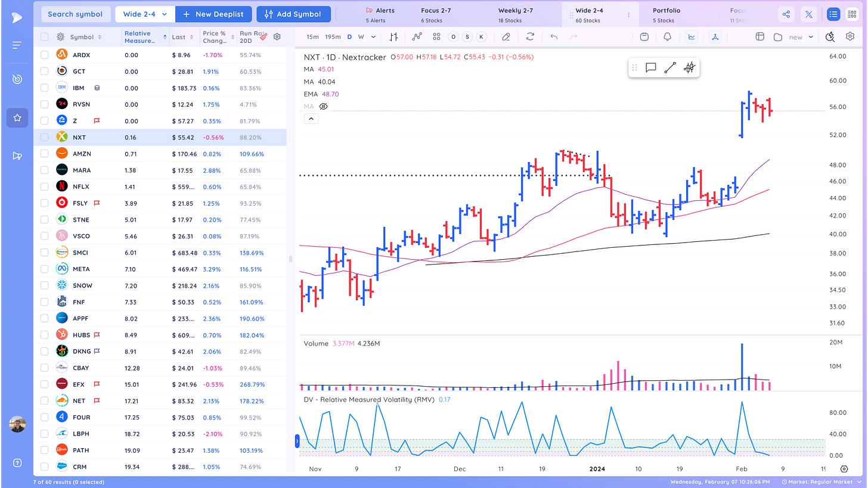Expand the timeframe chevron after W
Viewport: 868px width, 488px height.
[374, 37]
